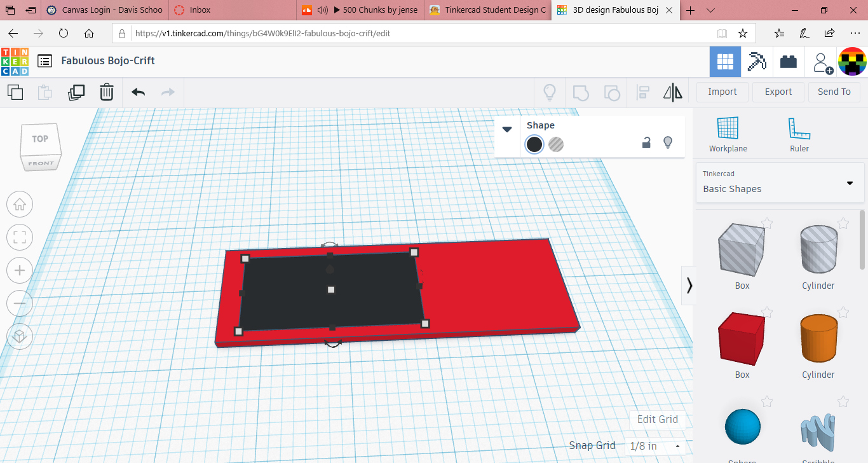The width and height of the screenshot is (868, 463).
Task: Favorite the striped hole Cylinder star
Action: [843, 223]
